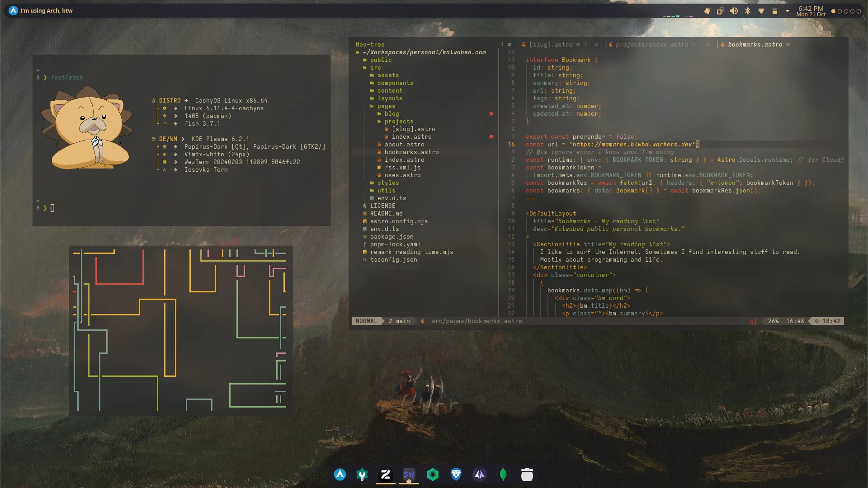
Task: Open WezTerm from the dock
Action: point(409,474)
